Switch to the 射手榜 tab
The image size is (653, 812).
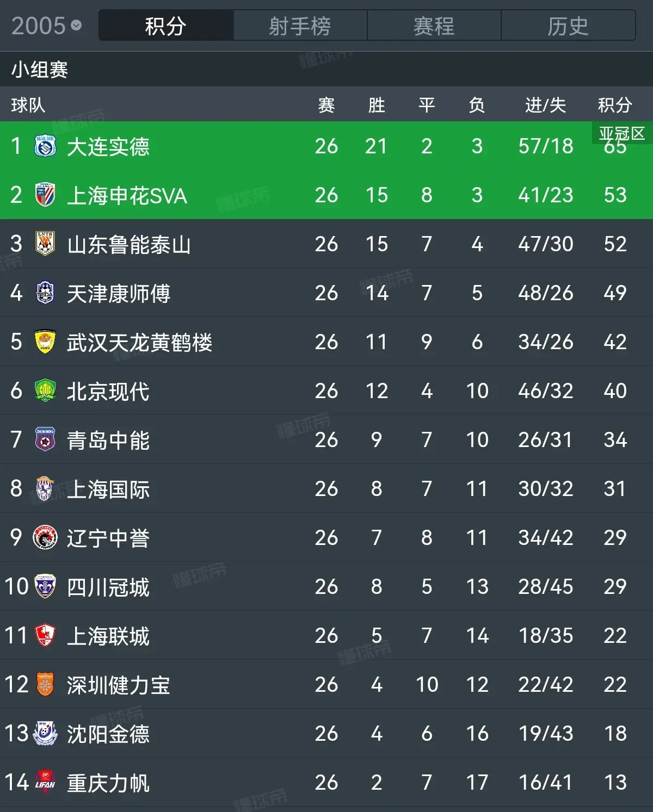click(x=300, y=26)
